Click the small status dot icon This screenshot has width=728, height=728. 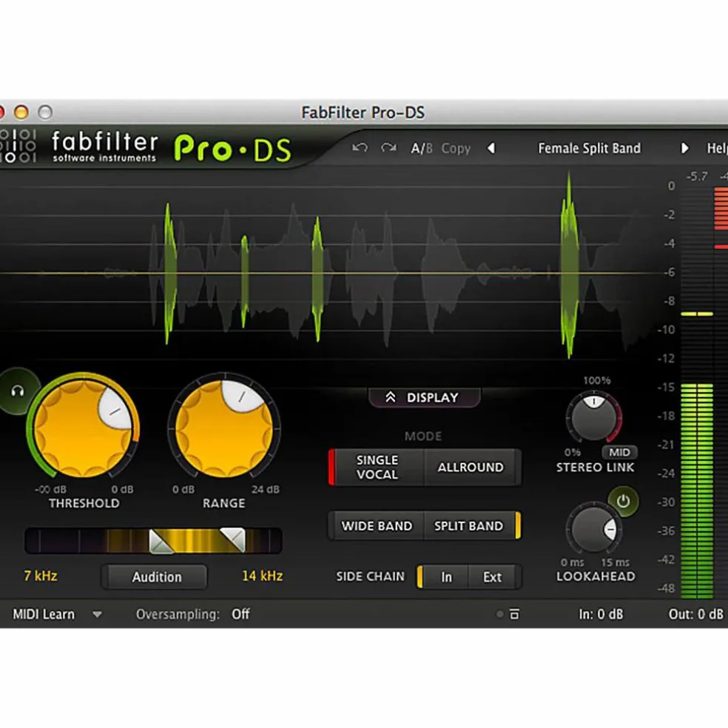pos(499,614)
